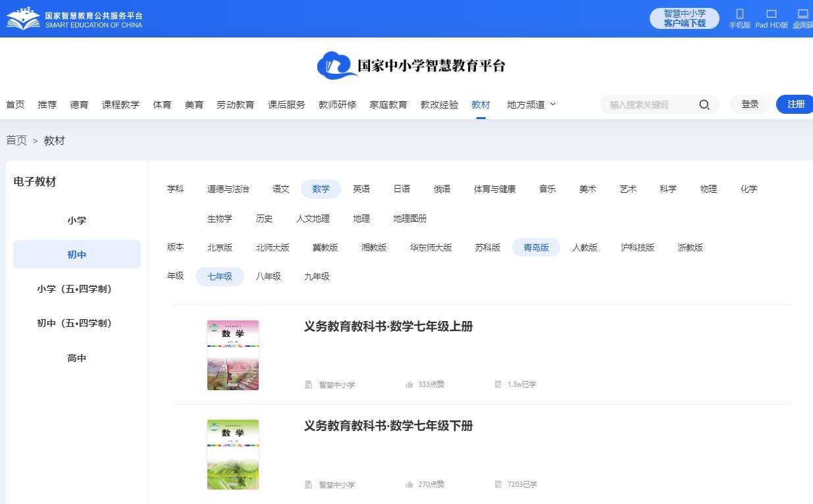Choose the 浙教版 edition filter
The width and height of the screenshot is (813, 504).
pyautogui.click(x=690, y=247)
